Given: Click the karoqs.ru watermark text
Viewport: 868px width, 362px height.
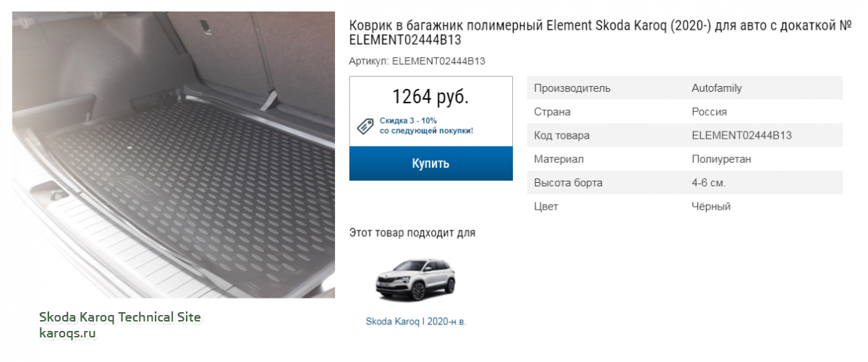Looking at the screenshot, I should [x=67, y=334].
